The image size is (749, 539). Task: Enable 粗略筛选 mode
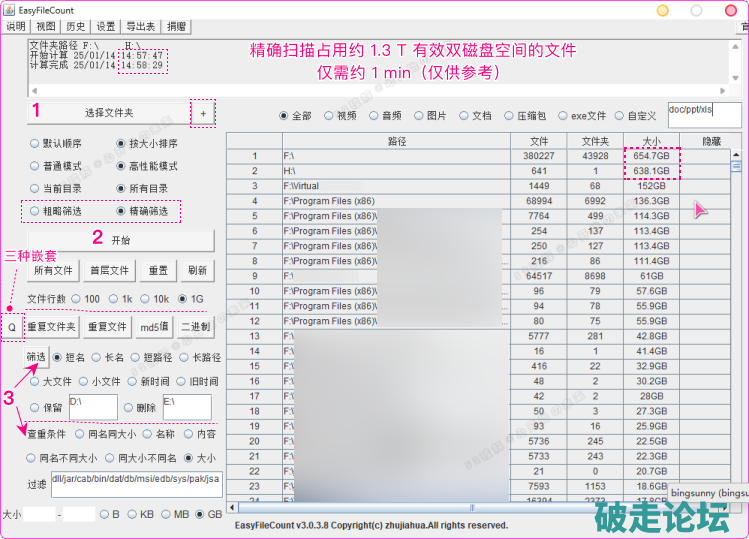pos(36,211)
